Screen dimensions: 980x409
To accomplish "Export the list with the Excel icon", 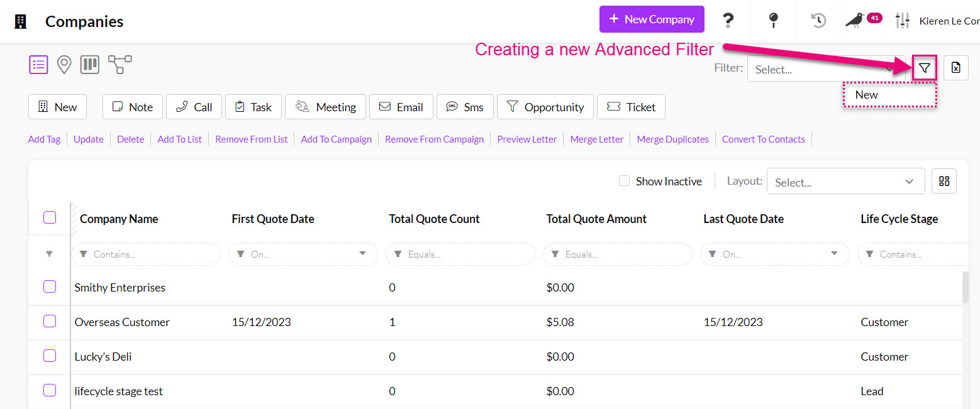I will point(955,68).
